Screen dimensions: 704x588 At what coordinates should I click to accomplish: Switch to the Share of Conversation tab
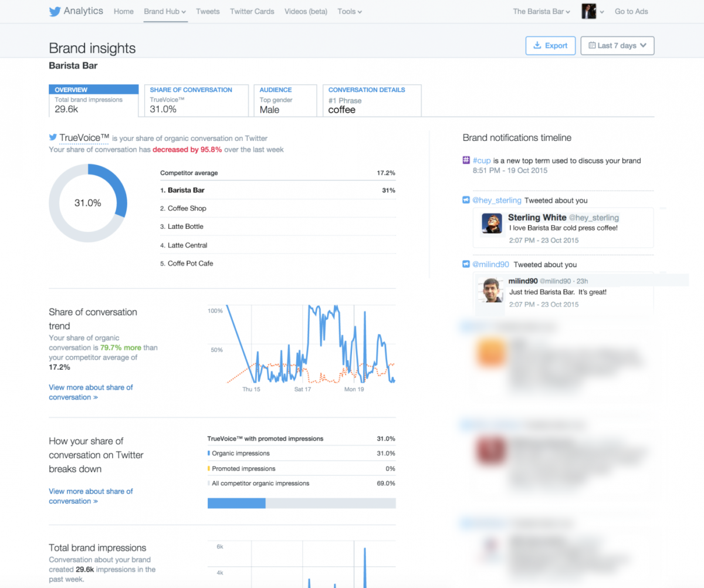(196, 100)
